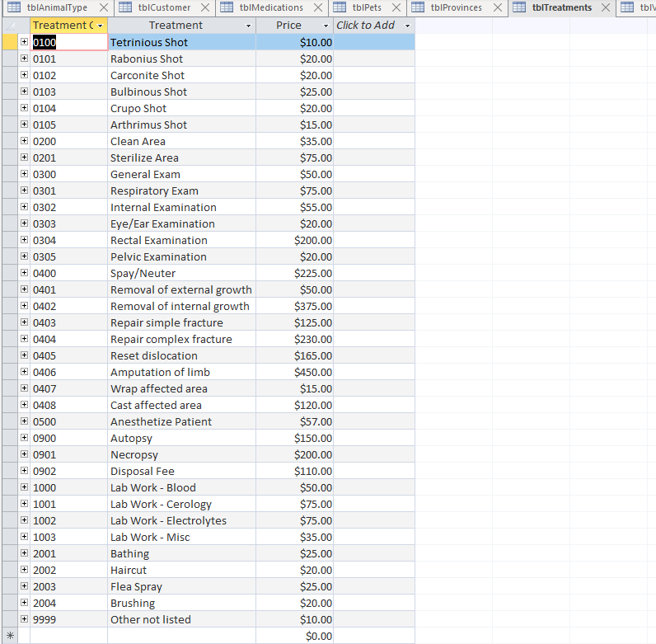
Task: Expand the subdatasheet for record 0400
Action: click(24, 273)
